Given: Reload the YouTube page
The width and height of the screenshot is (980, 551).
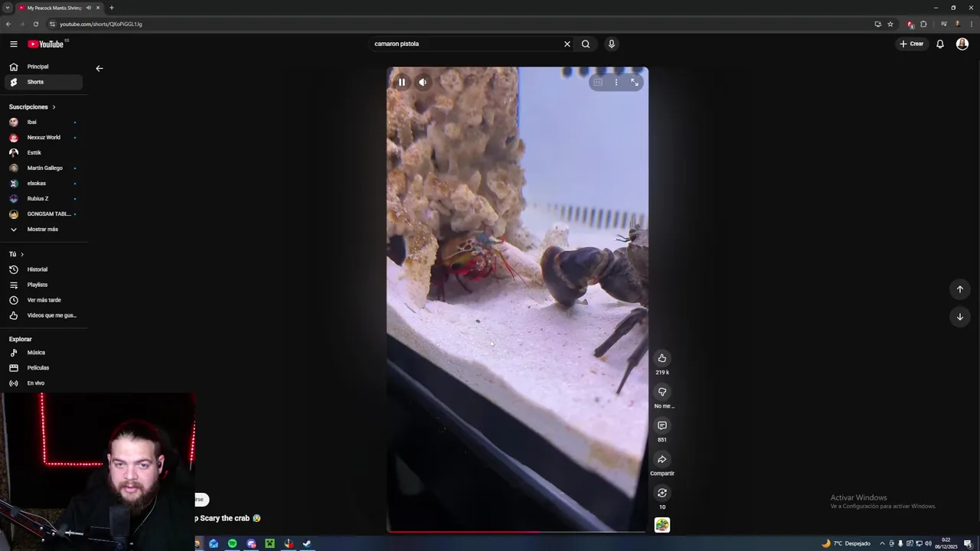Looking at the screenshot, I should click(x=35, y=24).
